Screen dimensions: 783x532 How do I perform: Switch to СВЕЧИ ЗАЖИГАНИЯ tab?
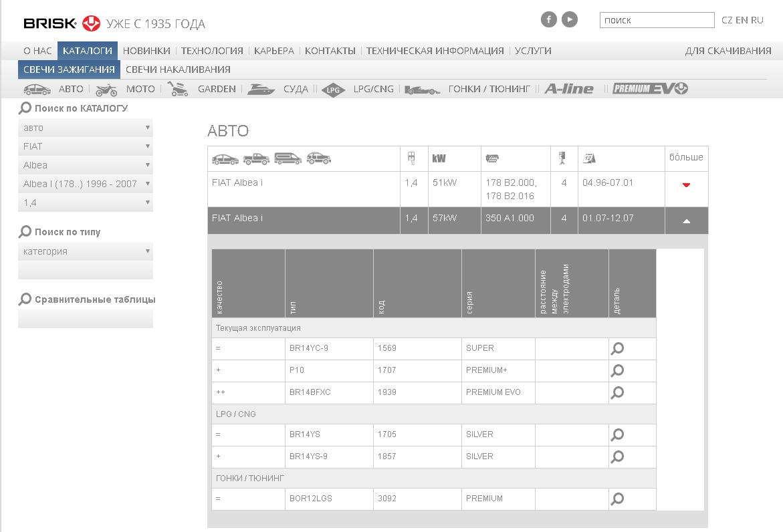pyautogui.click(x=69, y=70)
